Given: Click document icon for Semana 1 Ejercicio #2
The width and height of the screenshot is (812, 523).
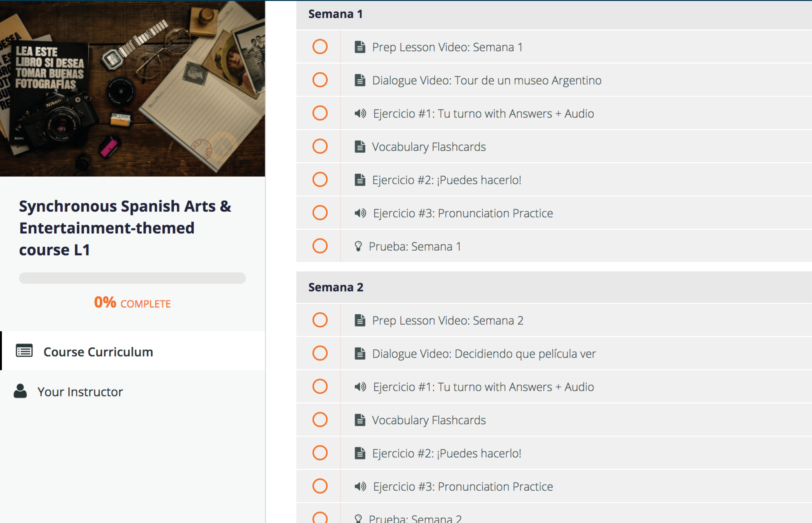Looking at the screenshot, I should click(360, 180).
